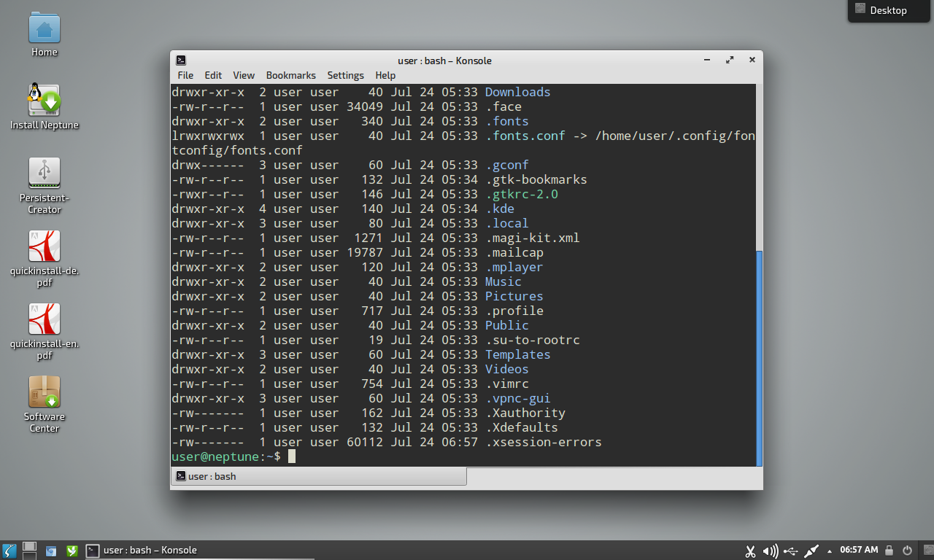Open the View menu in Konsole
The height and width of the screenshot is (560, 934).
[x=244, y=75]
